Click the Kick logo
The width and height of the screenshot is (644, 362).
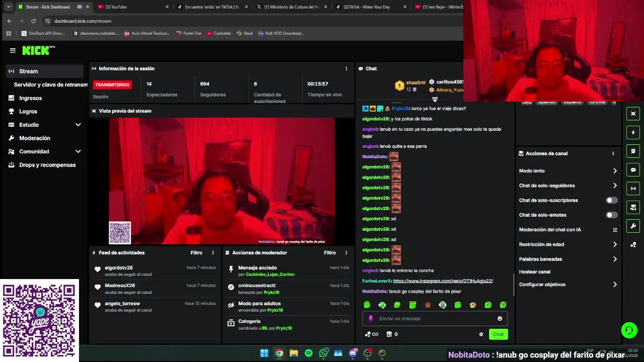[38, 50]
